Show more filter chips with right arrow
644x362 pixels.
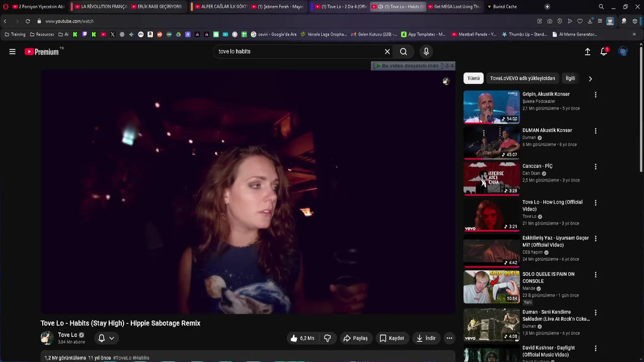tap(590, 78)
